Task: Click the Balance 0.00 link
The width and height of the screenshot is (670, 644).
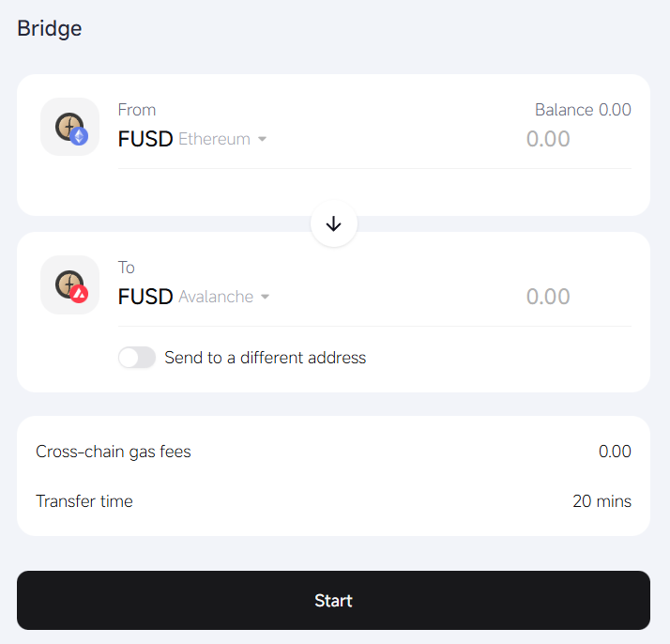Action: [x=583, y=110]
